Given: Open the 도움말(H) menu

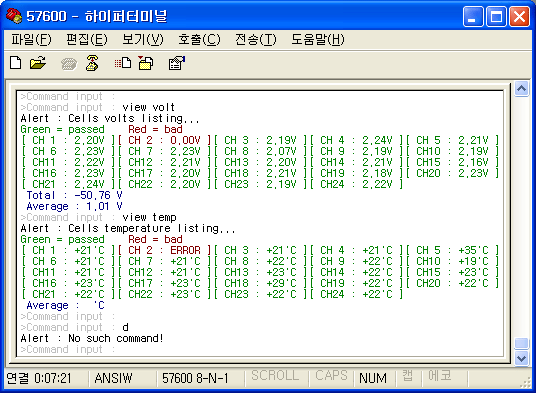Looking at the screenshot, I should click(318, 40).
